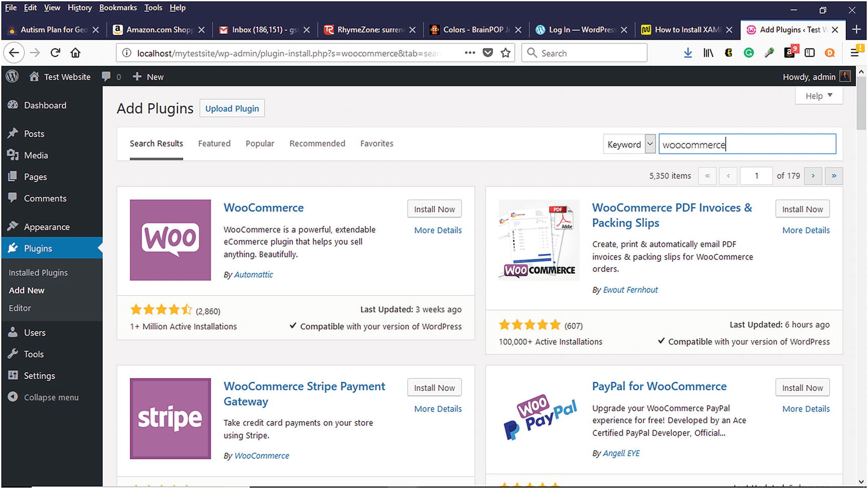Open the Firefox hamburger menu
This screenshot has width=868, height=489.
(854, 53)
